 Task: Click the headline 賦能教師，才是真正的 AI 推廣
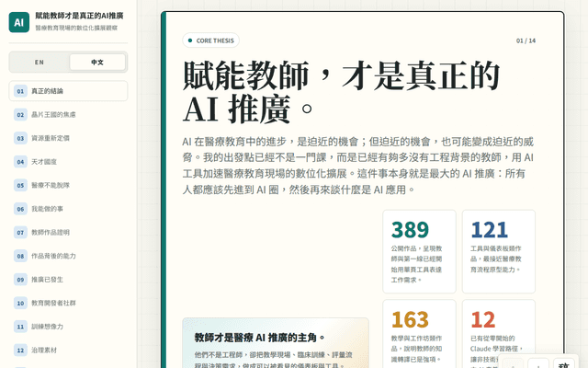(x=341, y=92)
